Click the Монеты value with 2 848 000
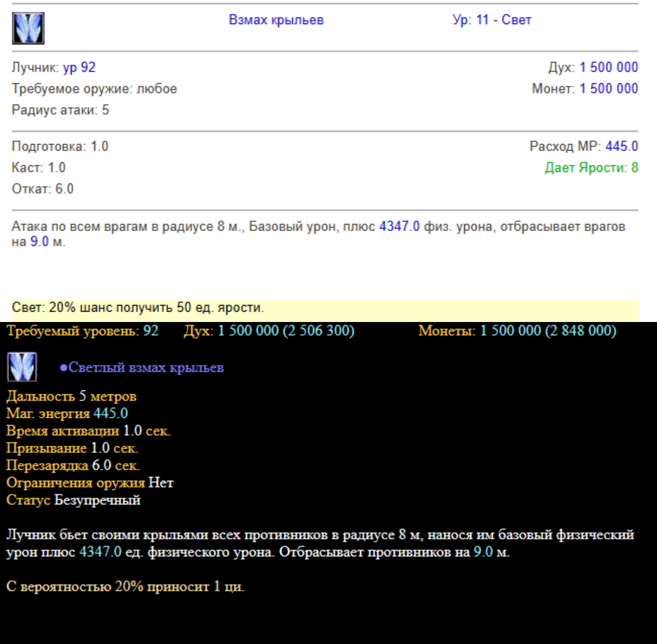The width and height of the screenshot is (657, 644). click(547, 331)
